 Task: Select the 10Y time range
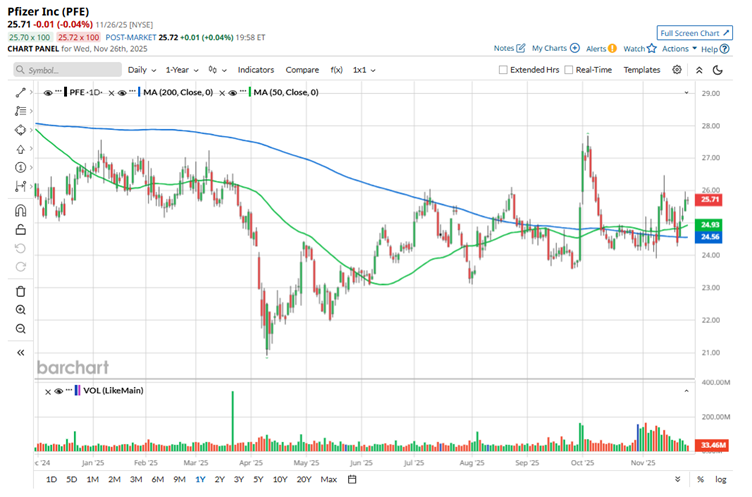(x=280, y=479)
